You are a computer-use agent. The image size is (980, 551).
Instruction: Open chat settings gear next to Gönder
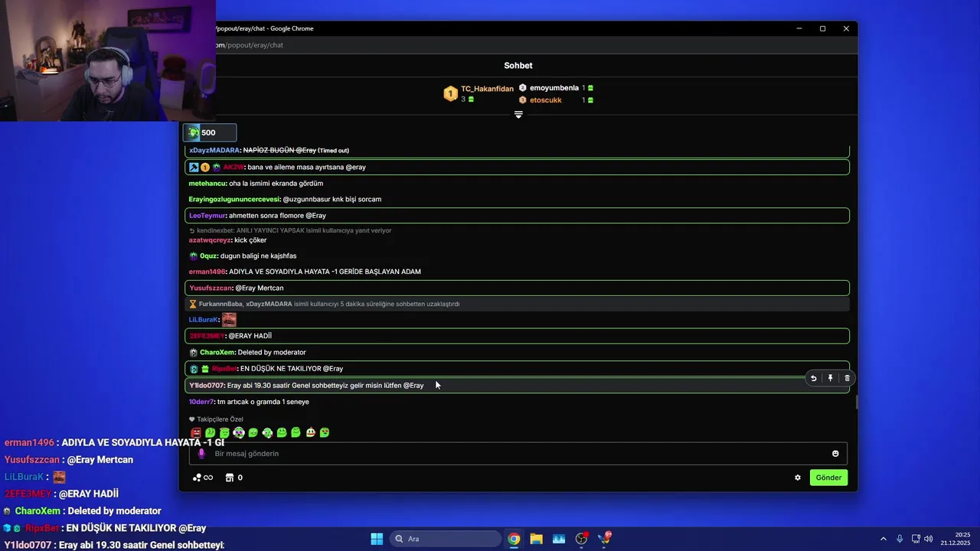point(798,478)
